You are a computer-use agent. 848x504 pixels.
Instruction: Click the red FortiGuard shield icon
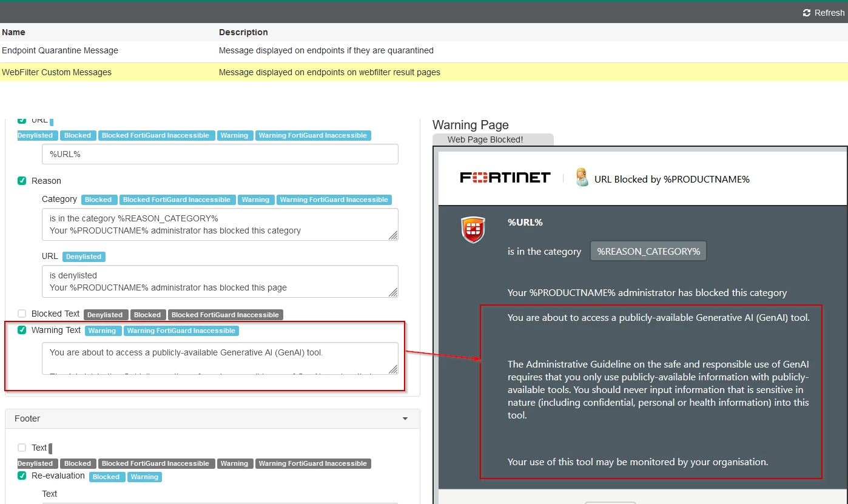(x=473, y=230)
